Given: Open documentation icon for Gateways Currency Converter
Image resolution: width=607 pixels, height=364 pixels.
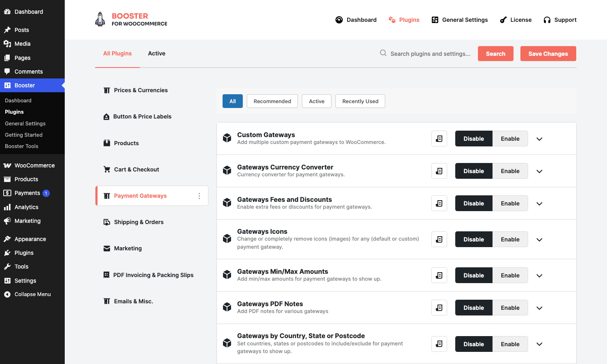Looking at the screenshot, I should pyautogui.click(x=439, y=171).
